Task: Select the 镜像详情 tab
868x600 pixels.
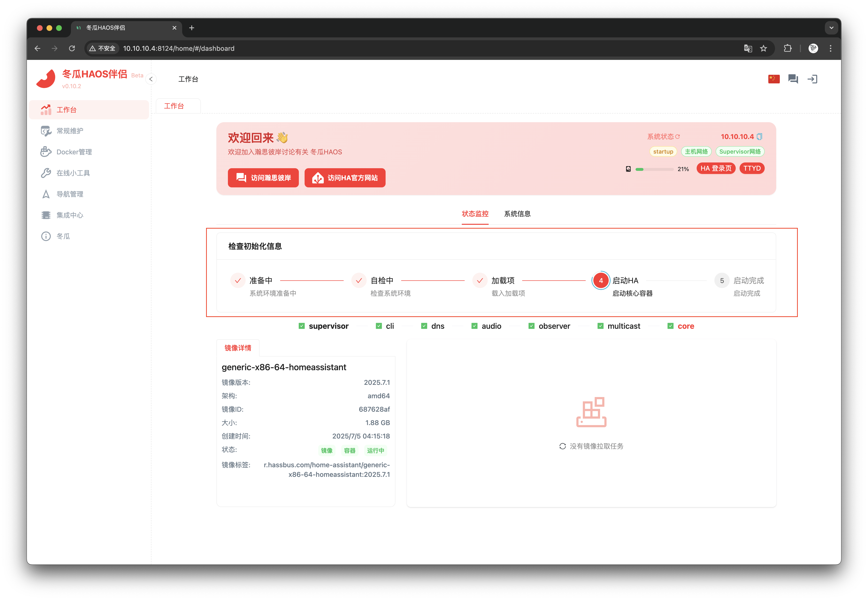Action: click(237, 348)
